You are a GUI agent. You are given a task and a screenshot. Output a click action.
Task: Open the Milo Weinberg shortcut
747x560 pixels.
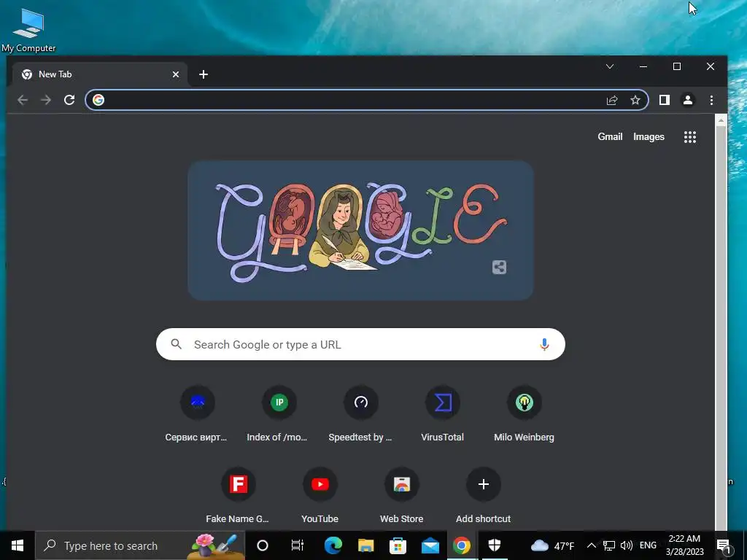coord(524,414)
